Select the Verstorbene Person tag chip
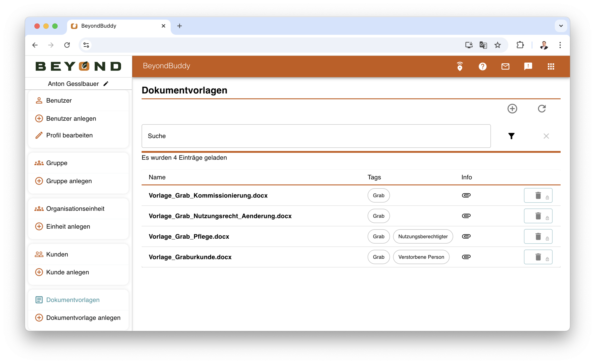595x364 pixels. click(x=421, y=257)
